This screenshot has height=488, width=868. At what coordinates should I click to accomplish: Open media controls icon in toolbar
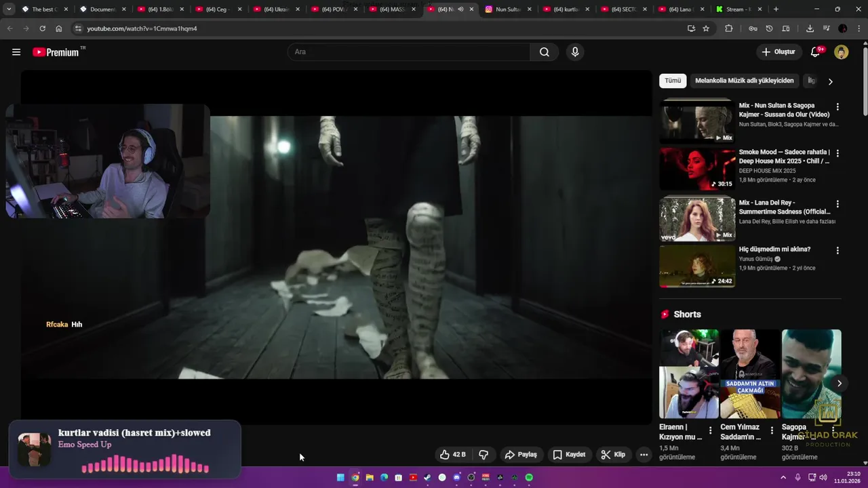[826, 28]
